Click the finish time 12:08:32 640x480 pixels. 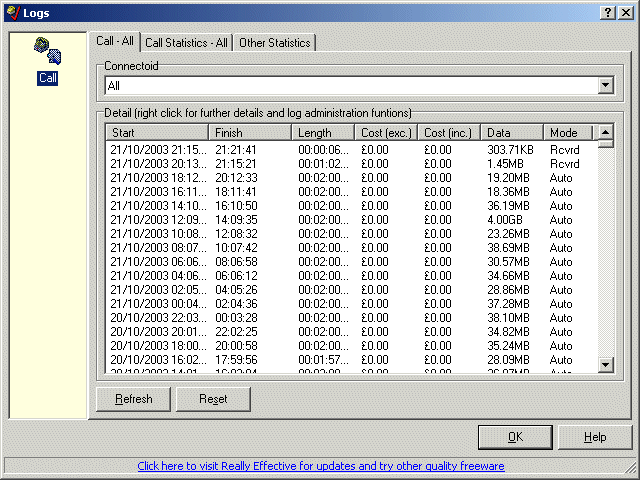point(236,234)
